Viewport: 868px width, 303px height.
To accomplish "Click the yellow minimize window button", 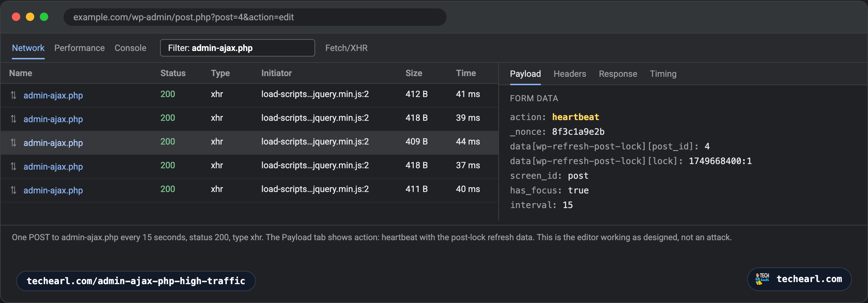I will click(30, 17).
